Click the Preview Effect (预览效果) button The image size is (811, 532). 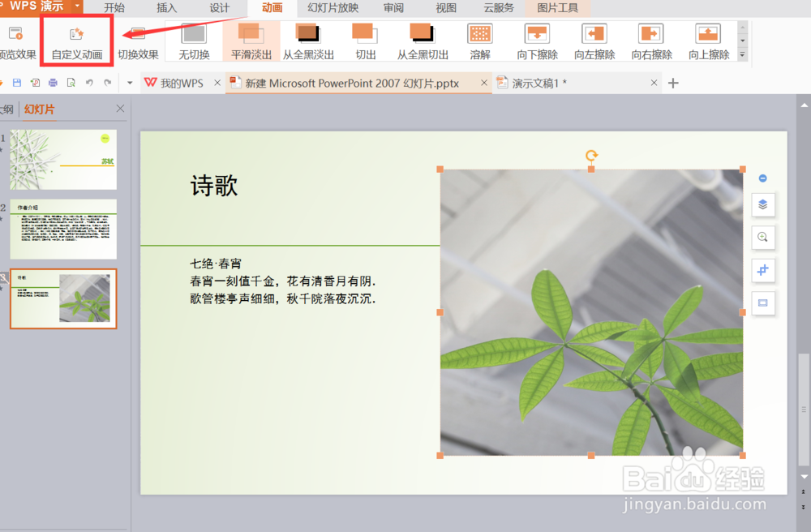tap(16, 42)
